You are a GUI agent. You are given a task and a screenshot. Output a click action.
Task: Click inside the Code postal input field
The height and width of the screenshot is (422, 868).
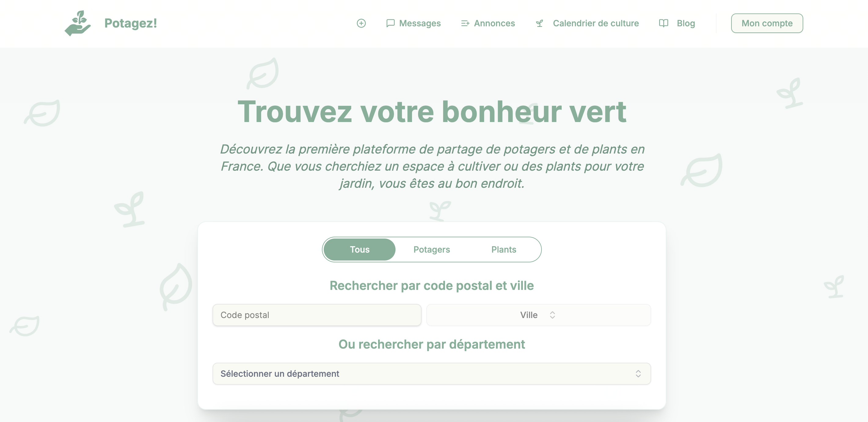click(316, 315)
